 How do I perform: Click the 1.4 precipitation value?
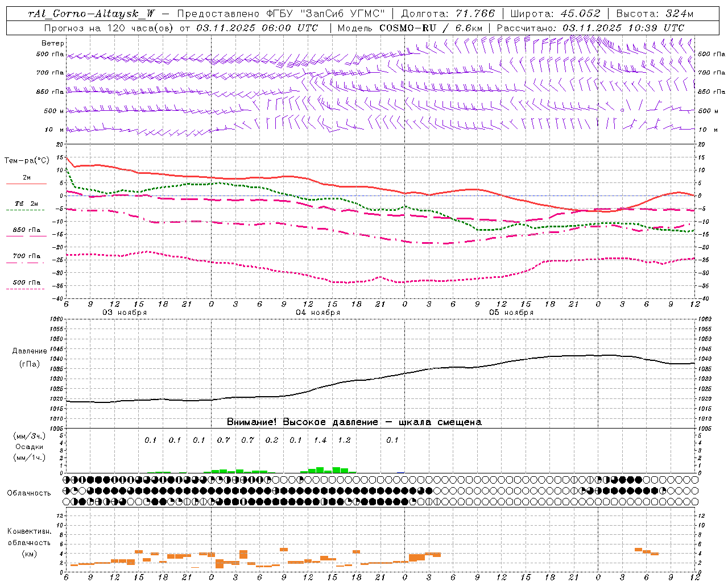320,440
